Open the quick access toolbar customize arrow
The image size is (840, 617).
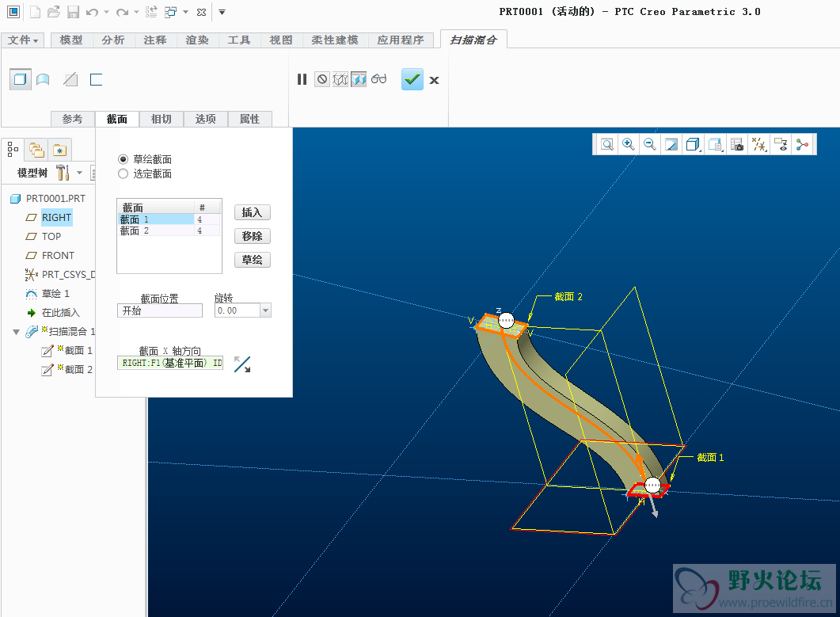click(x=222, y=12)
